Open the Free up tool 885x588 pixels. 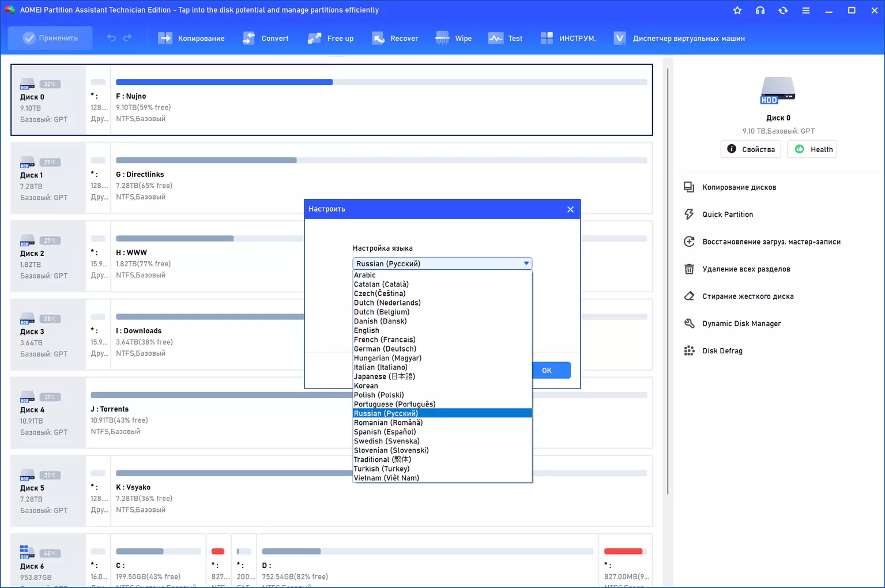pyautogui.click(x=331, y=38)
